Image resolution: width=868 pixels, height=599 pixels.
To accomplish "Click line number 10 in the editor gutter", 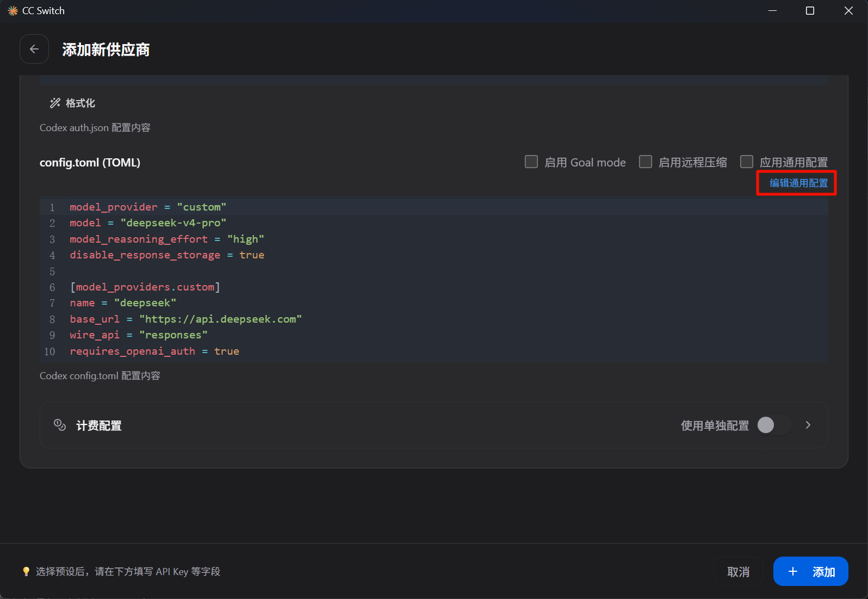I will pyautogui.click(x=49, y=351).
